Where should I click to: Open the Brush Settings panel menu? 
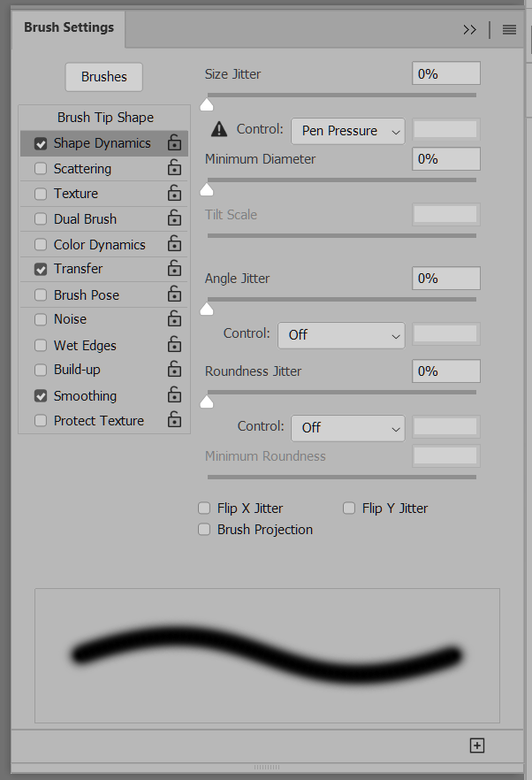(x=508, y=29)
